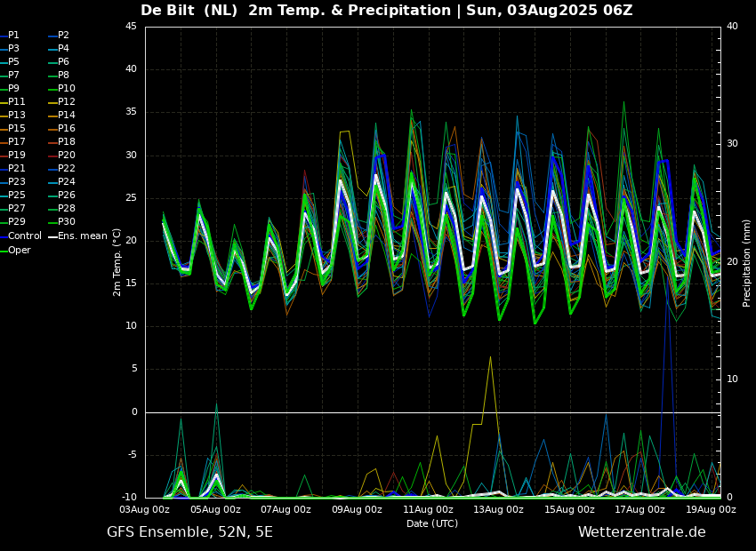Select the Oper legend entry
Image resolution: width=756 pixels, height=551 pixels.
[20, 251]
